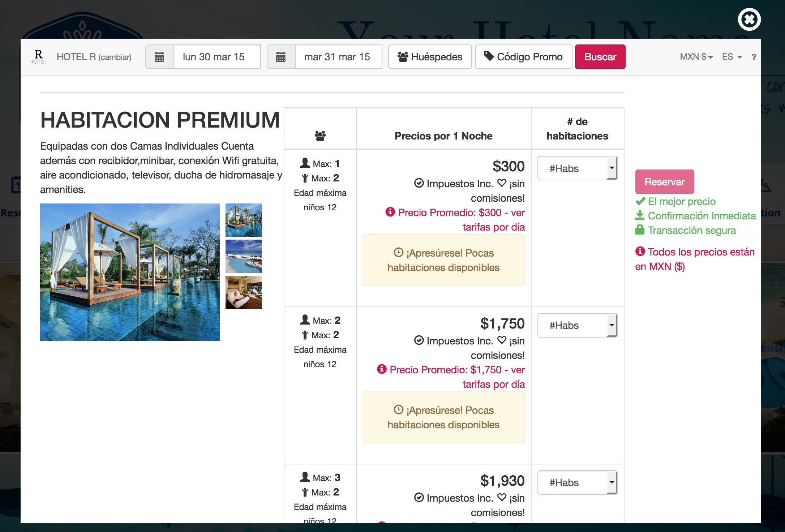Viewport: 785px width, 532px height.
Task: Open the Código Promo field
Action: (x=523, y=57)
